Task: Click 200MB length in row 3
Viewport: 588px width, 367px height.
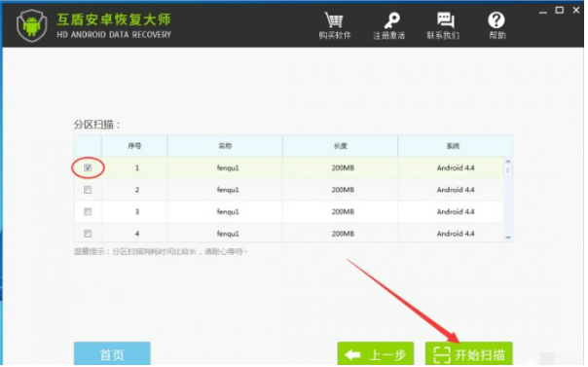Action: click(343, 212)
